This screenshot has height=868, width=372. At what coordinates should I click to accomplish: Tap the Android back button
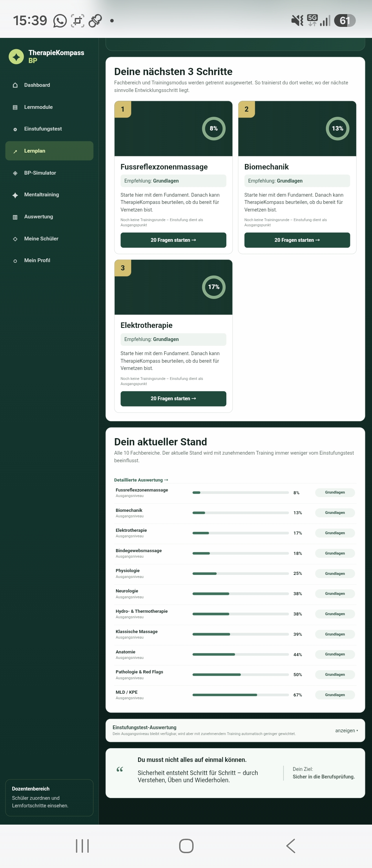pos(291,846)
